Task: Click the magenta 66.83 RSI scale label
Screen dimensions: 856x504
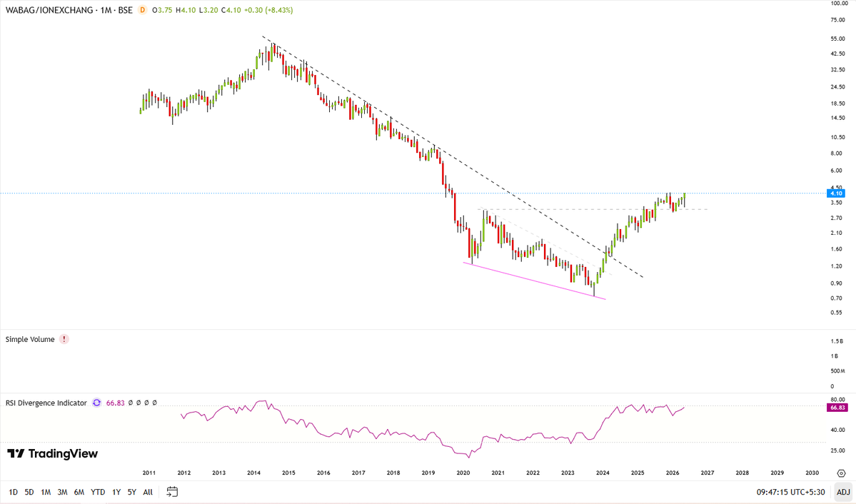Action: click(837, 408)
